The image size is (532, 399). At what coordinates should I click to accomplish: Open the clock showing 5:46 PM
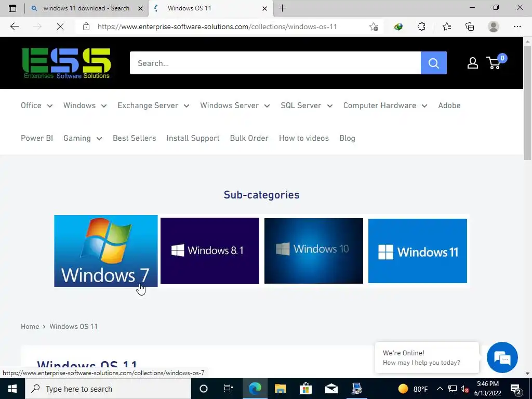487,389
